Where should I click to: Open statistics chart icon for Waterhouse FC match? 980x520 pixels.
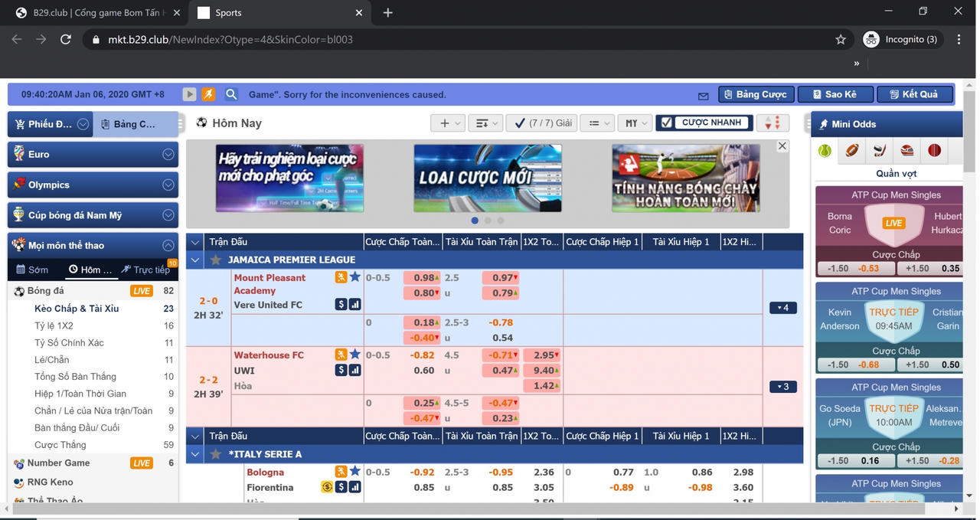point(354,371)
